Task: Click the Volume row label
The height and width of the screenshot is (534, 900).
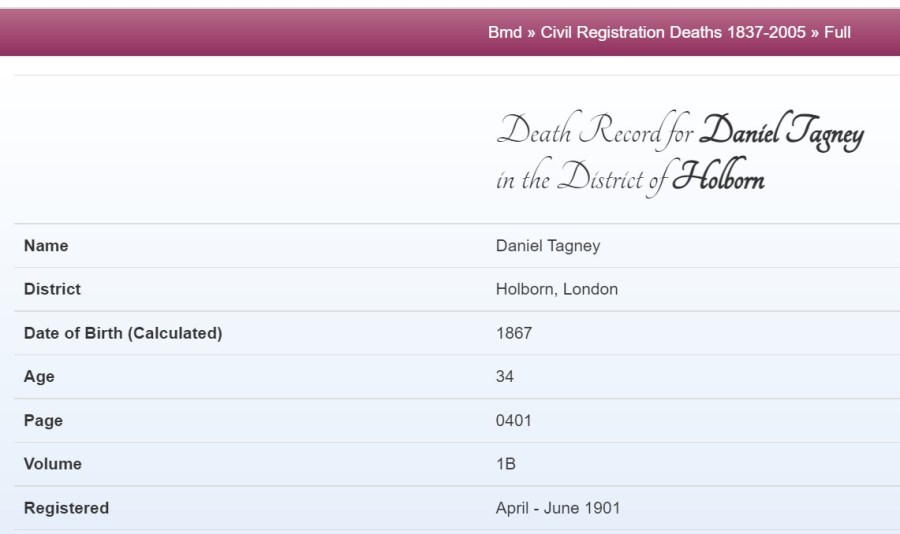Action: pyautogui.click(x=53, y=464)
